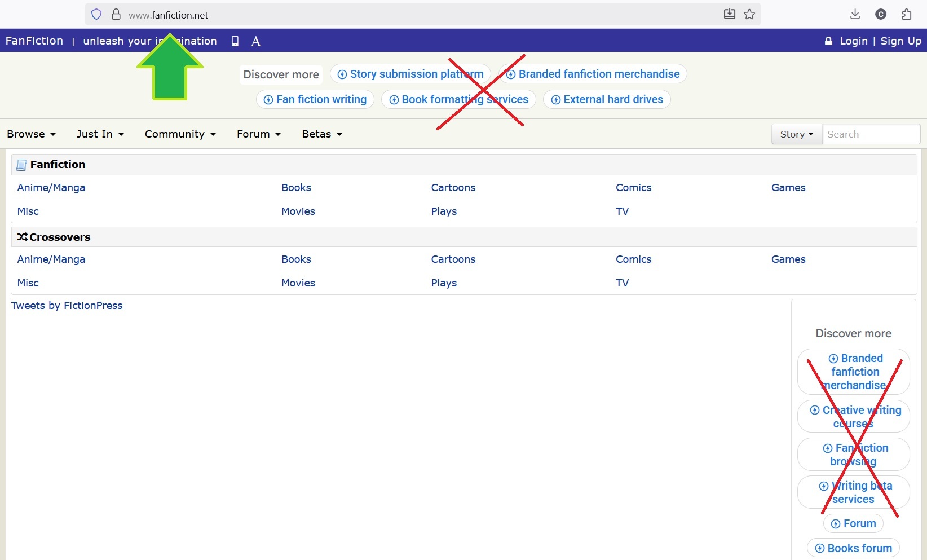The width and height of the screenshot is (927, 560).
Task: Bookmark this page with the star icon
Action: pyautogui.click(x=749, y=15)
